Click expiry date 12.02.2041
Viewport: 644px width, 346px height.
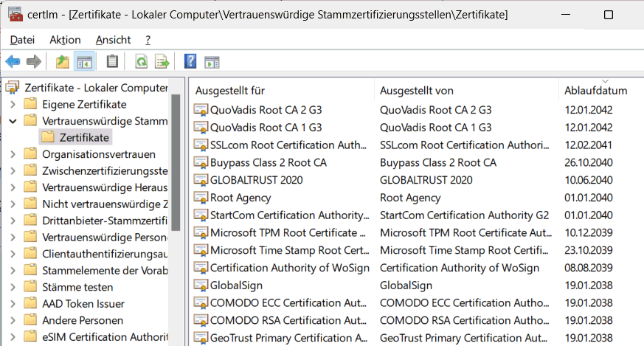589,145
